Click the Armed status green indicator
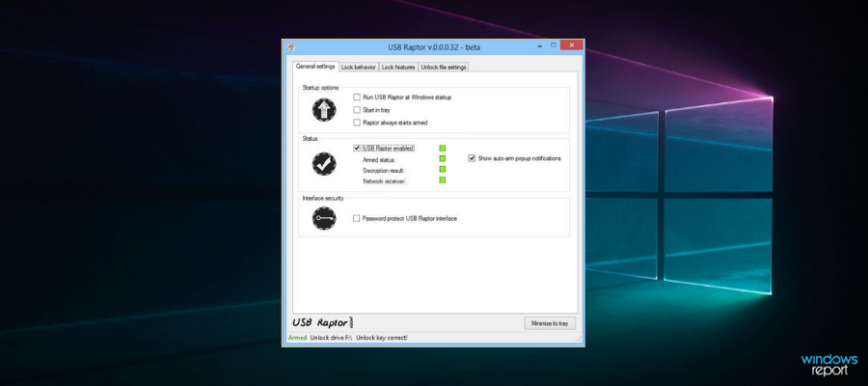868x386 pixels. coord(443,159)
